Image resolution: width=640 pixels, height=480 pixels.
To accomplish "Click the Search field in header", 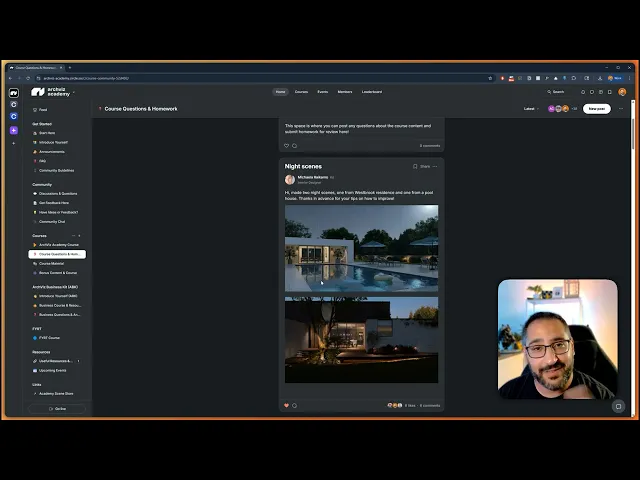I will [558, 92].
